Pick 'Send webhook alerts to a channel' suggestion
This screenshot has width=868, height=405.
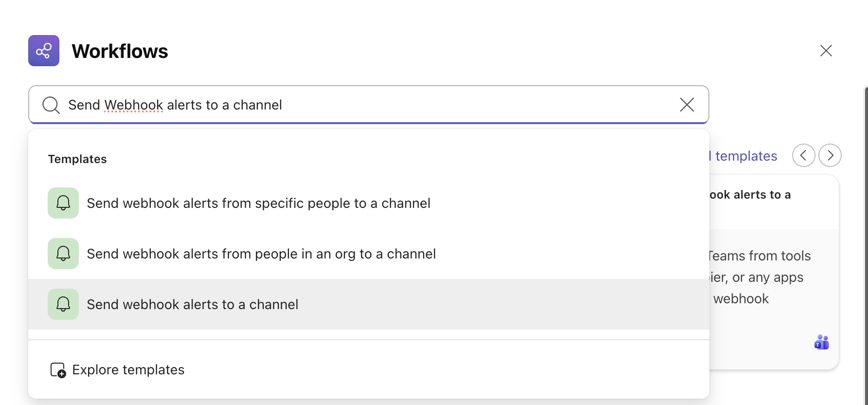(192, 304)
